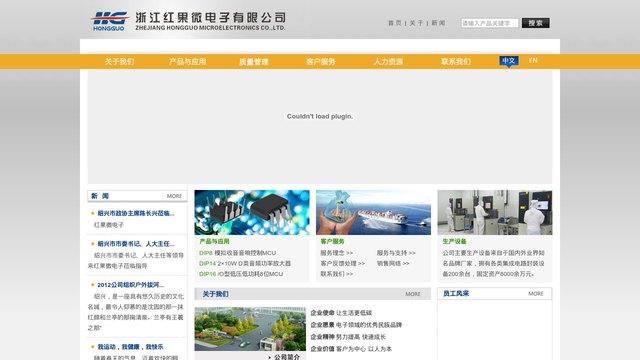Click the 企业愿景 电子领域的优秀民族品牌 line

click(x=356, y=325)
